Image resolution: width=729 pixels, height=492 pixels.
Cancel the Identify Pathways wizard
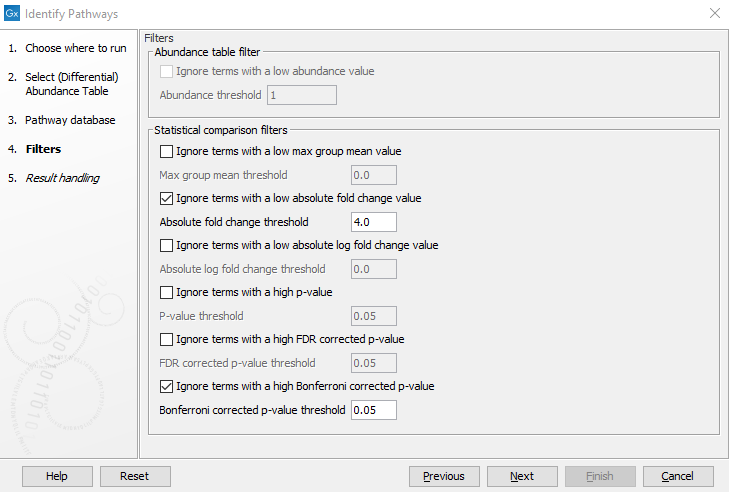(678, 476)
